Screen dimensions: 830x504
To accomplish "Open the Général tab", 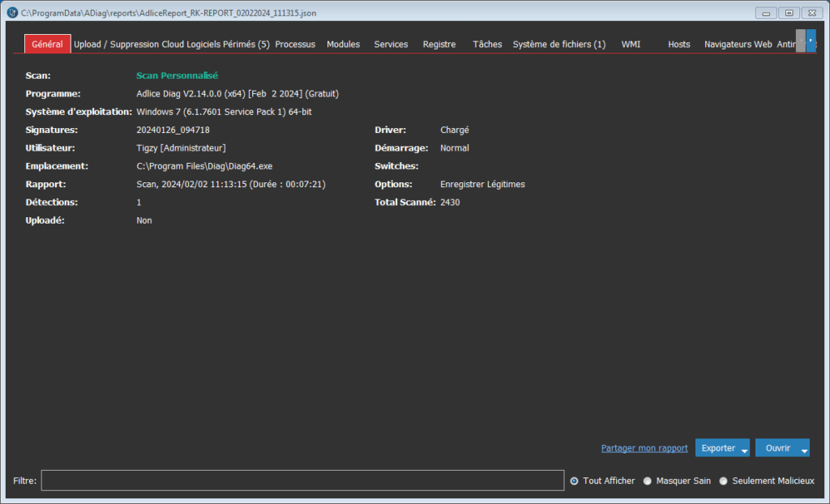I will 47,44.
